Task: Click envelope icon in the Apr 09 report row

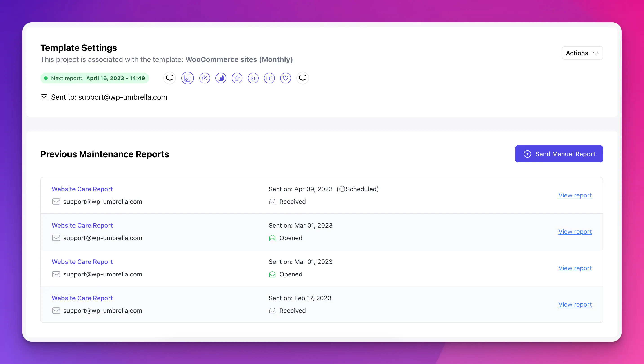Action: [56, 202]
